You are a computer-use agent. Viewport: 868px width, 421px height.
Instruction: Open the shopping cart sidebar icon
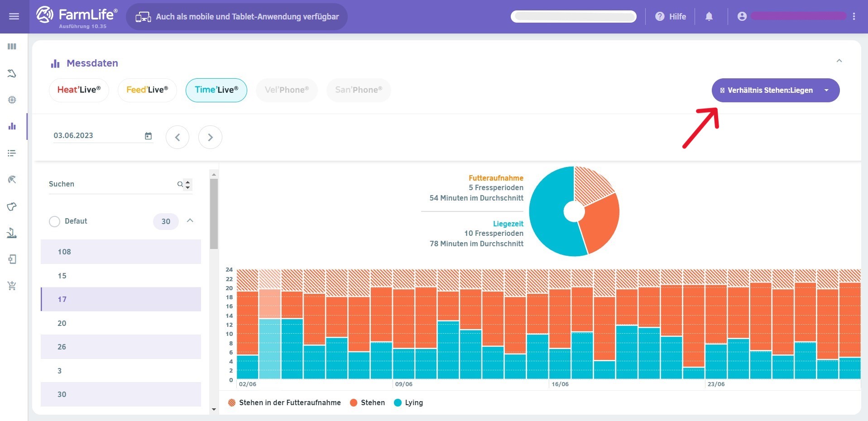point(12,286)
